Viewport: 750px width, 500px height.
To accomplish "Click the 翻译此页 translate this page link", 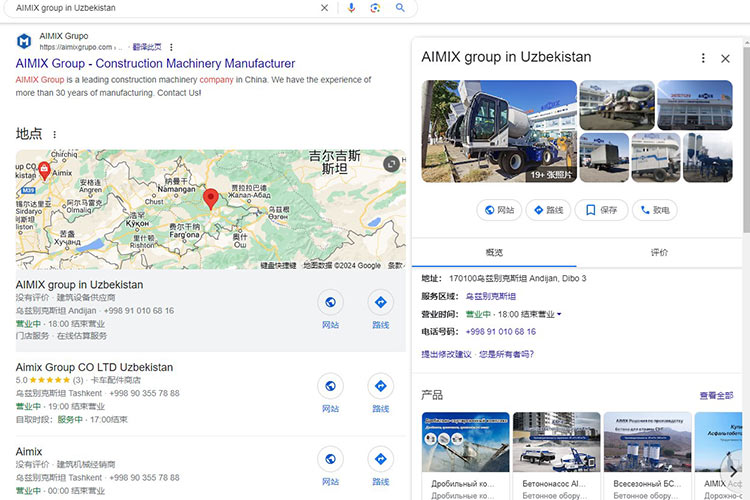I will pos(147,47).
